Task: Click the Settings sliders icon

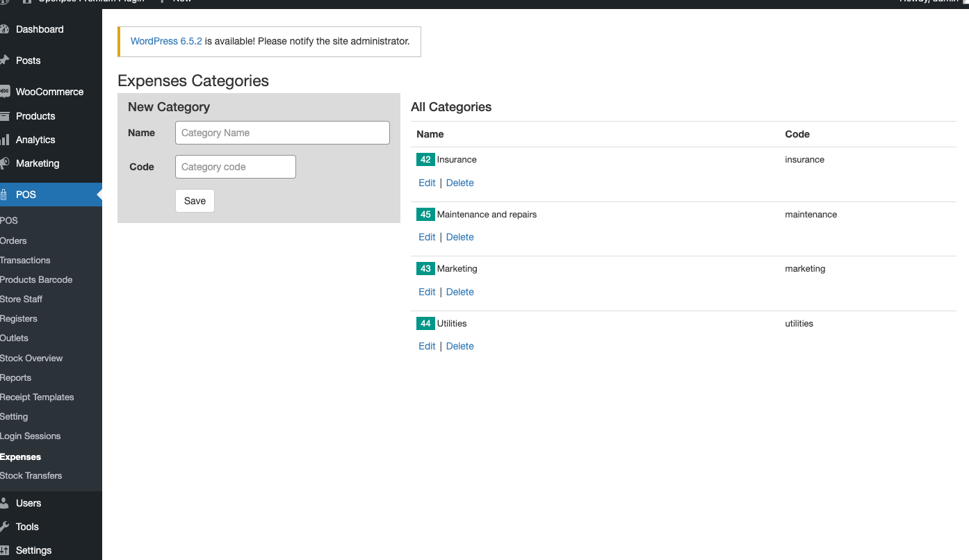Action: pyautogui.click(x=4, y=550)
